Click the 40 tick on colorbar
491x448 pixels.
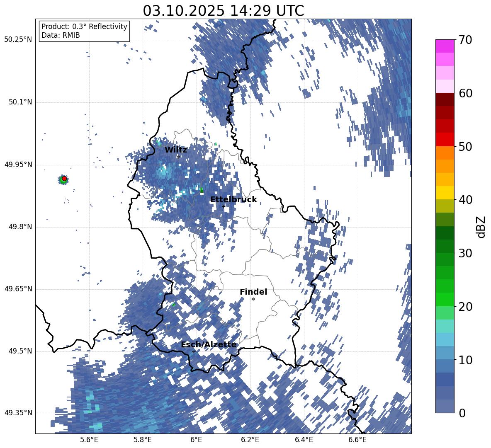465,200
